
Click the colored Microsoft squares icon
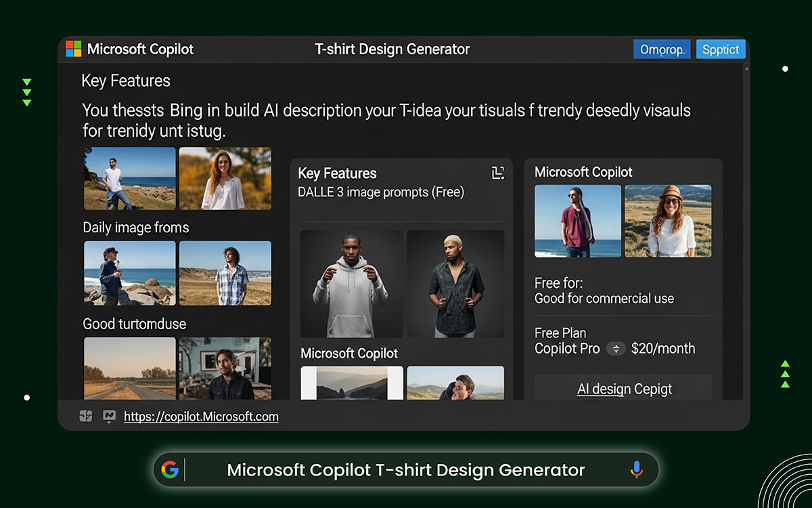pos(73,48)
